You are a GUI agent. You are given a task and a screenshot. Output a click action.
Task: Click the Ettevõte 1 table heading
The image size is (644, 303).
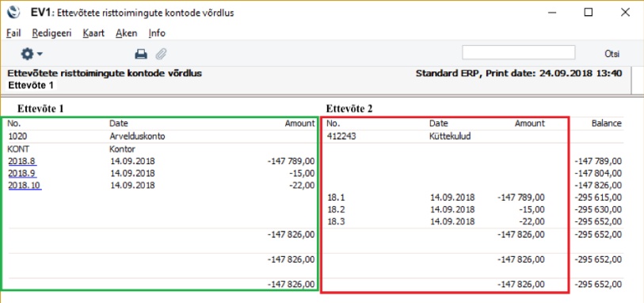pyautogui.click(x=40, y=109)
